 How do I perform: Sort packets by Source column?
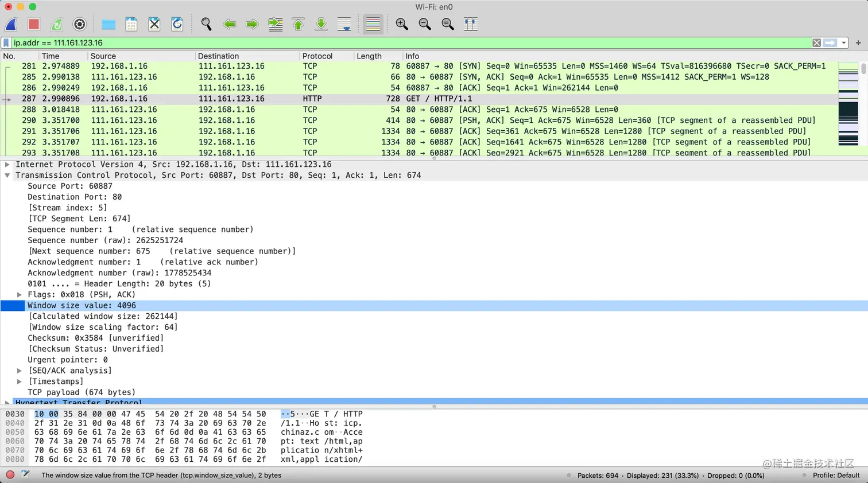(x=141, y=56)
